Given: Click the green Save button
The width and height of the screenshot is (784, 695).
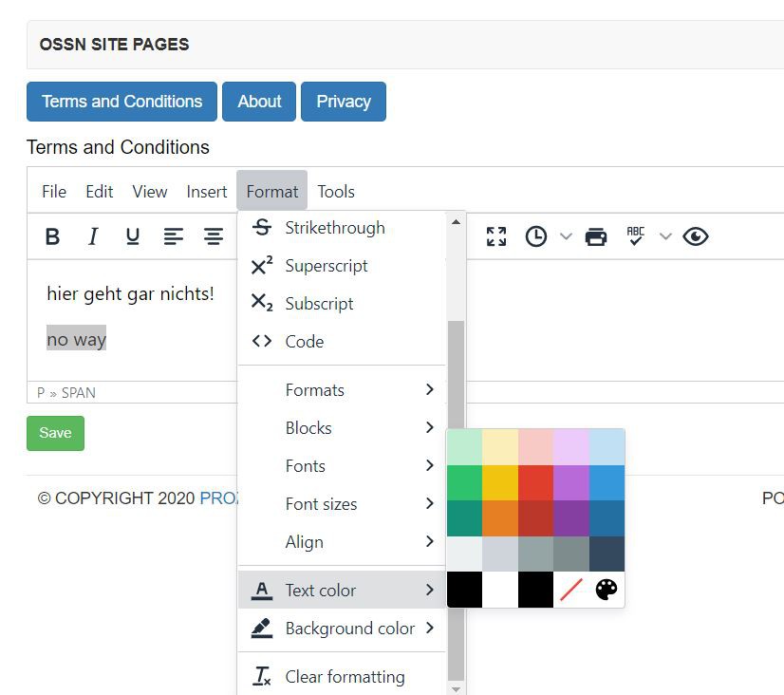Looking at the screenshot, I should click(x=55, y=433).
